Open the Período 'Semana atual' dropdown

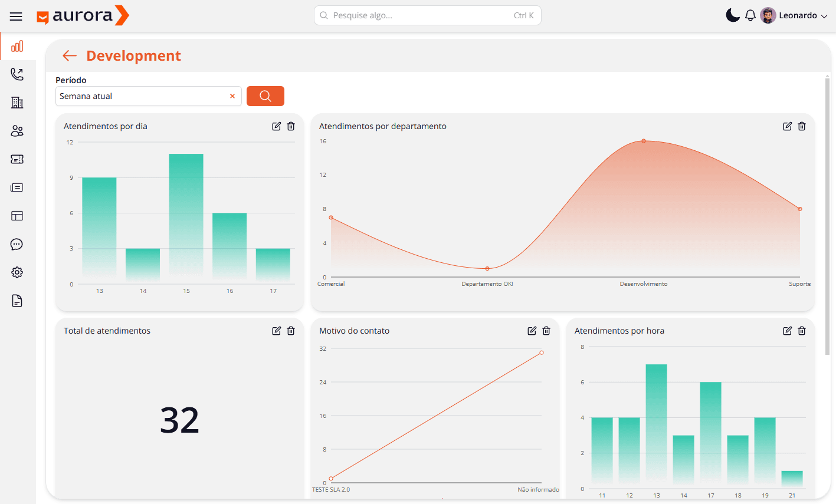point(142,96)
